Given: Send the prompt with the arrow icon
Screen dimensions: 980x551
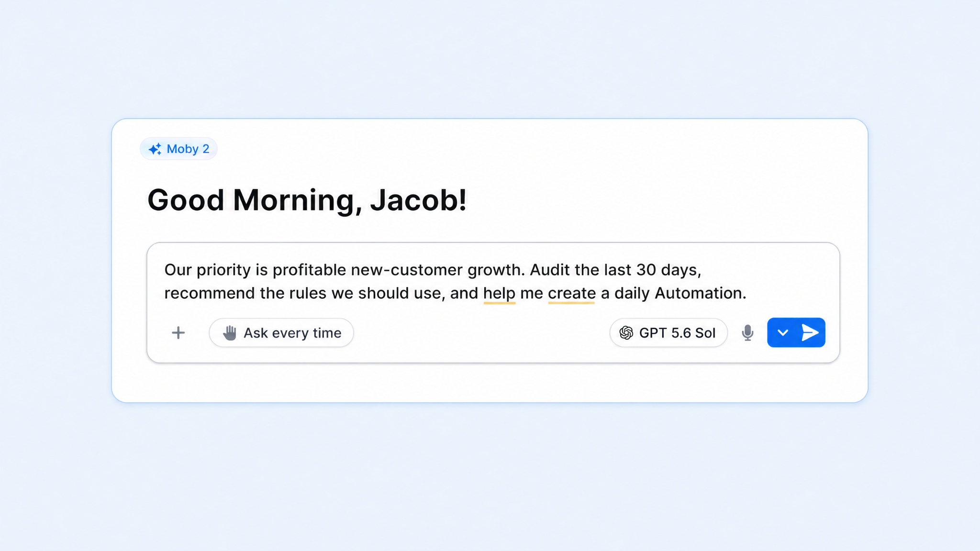Looking at the screenshot, I should click(x=810, y=332).
